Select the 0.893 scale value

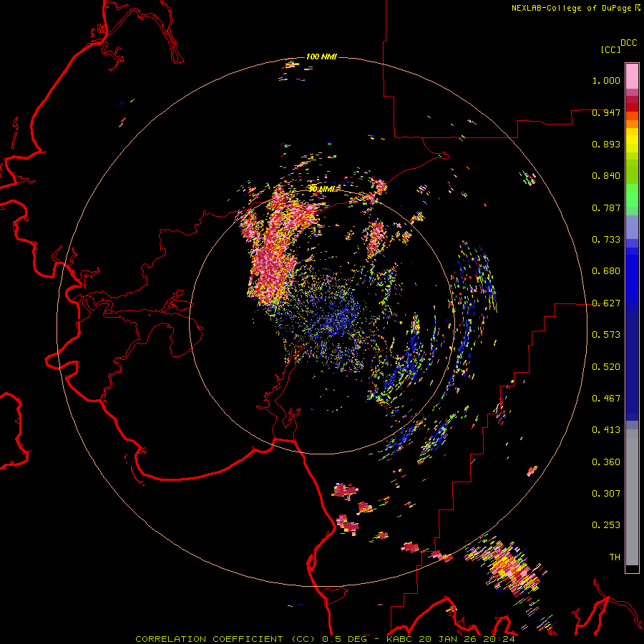(x=606, y=144)
